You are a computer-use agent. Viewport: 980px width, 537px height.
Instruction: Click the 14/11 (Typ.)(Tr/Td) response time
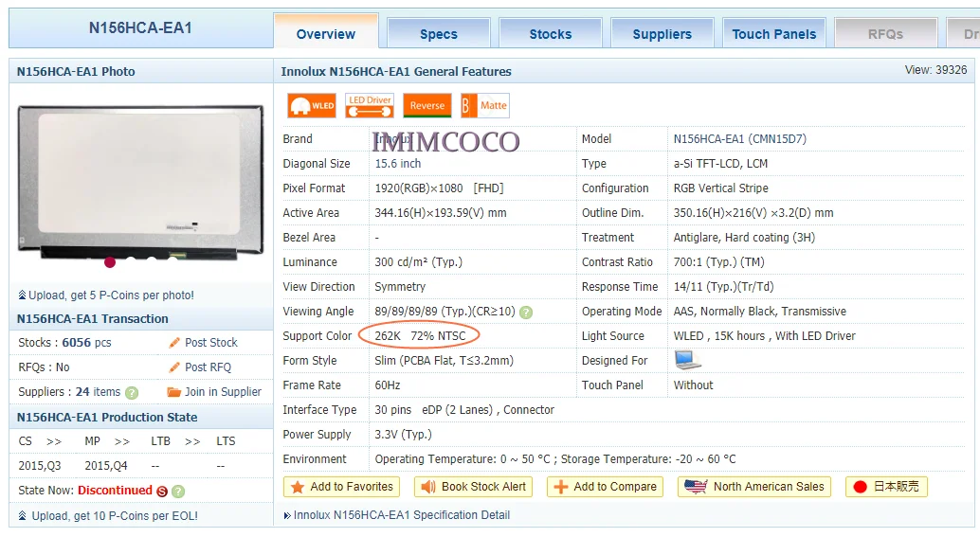tap(723, 287)
